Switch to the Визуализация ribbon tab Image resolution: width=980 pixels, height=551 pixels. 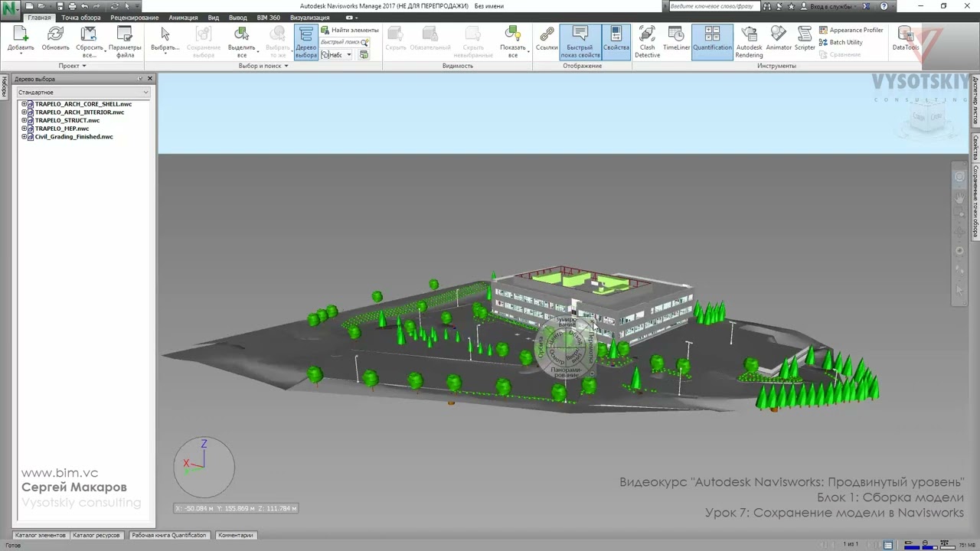point(309,18)
